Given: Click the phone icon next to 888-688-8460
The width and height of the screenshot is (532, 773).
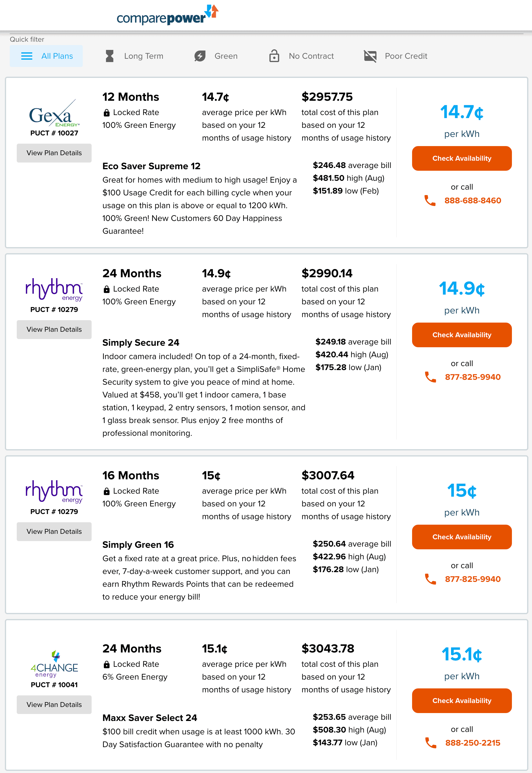Looking at the screenshot, I should tap(430, 201).
